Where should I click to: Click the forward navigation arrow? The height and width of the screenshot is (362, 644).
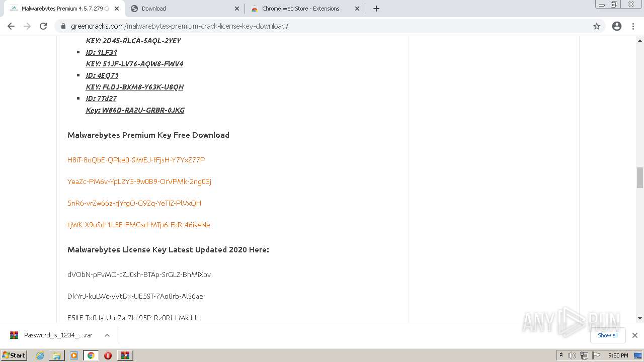click(27, 26)
